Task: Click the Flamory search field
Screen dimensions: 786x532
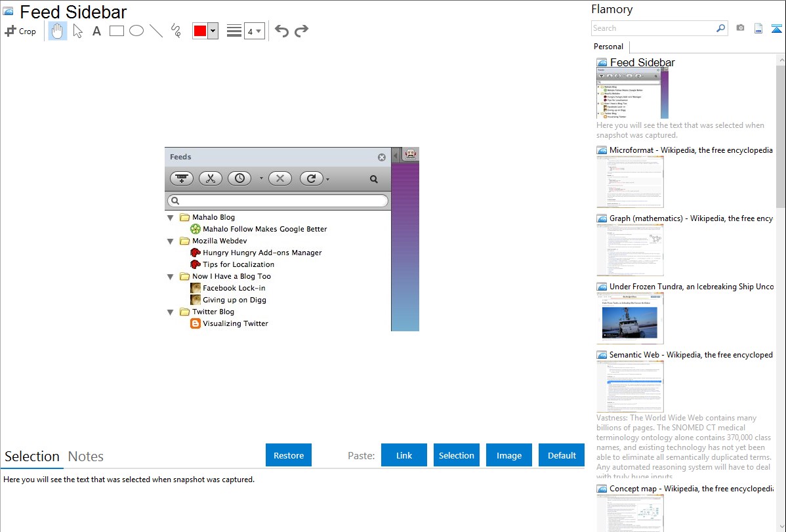Action: pyautogui.click(x=653, y=28)
